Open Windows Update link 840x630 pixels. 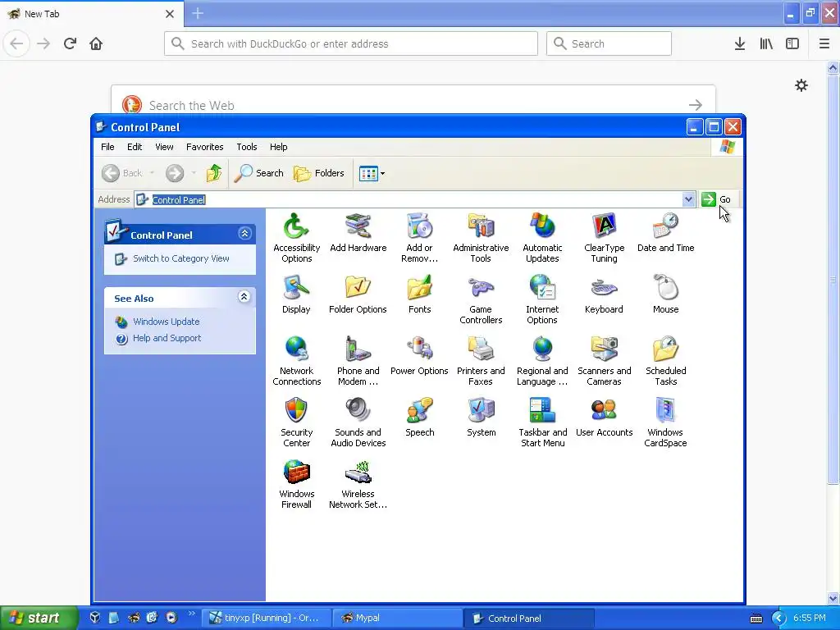click(x=166, y=322)
